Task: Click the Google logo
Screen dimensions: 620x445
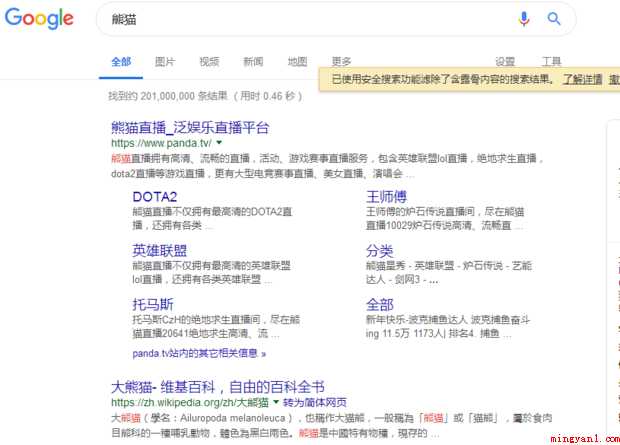Action: tap(39, 18)
